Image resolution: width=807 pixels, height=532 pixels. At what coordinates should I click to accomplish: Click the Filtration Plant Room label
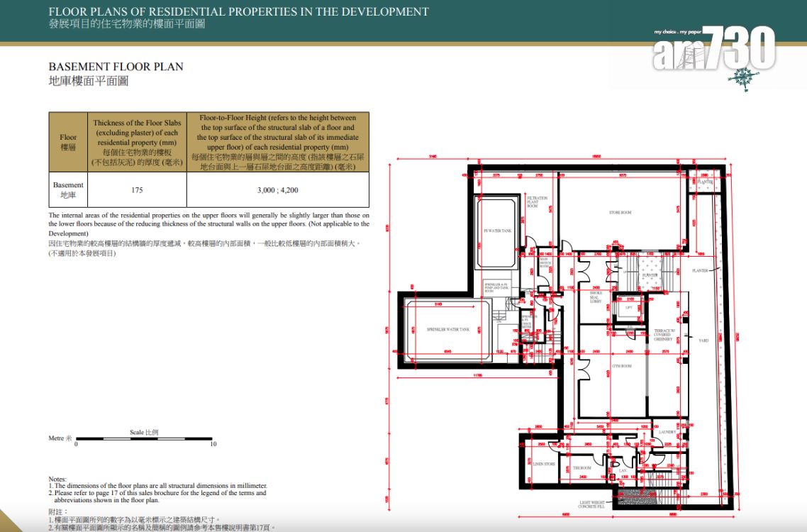click(537, 201)
